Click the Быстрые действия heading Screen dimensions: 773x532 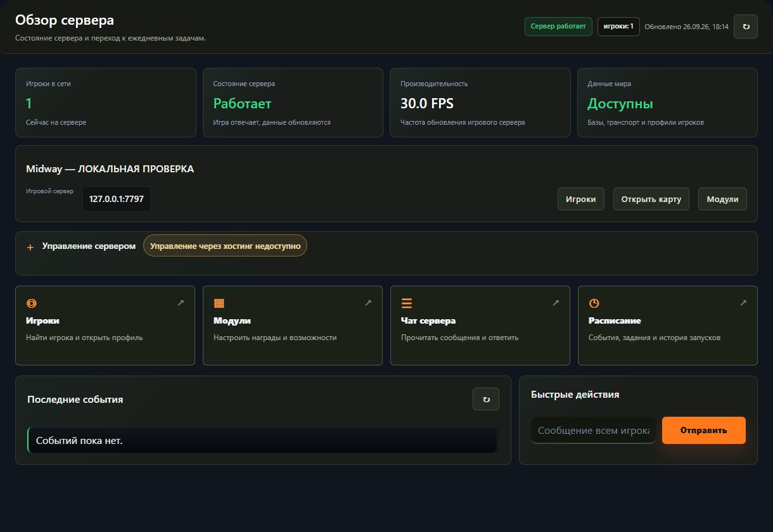pos(575,395)
